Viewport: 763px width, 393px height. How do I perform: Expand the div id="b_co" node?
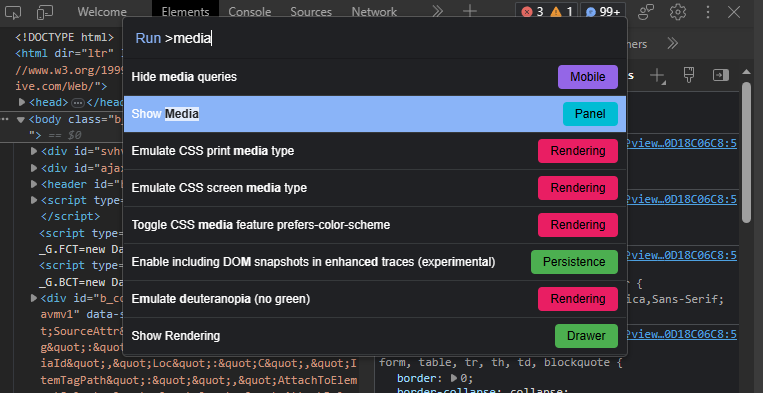point(34,298)
